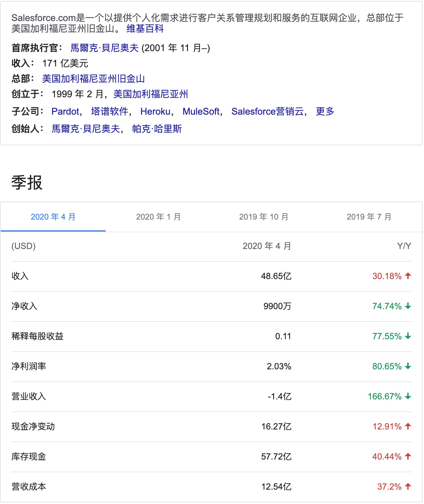Click the up arrow beside 12.91%
The height and width of the screenshot is (504, 424).
(x=408, y=426)
